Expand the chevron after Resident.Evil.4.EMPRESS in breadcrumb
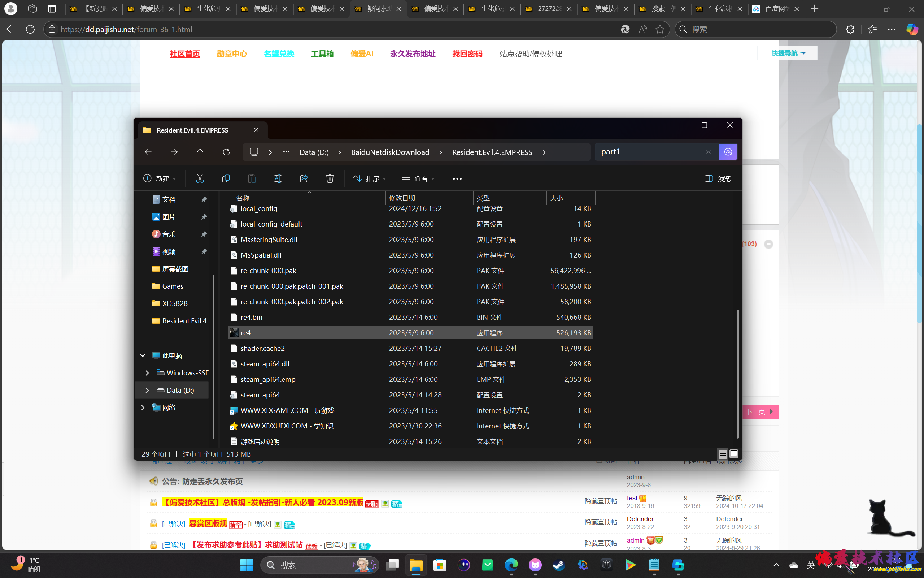Screen dimensions: 924x578 [x=544, y=152]
